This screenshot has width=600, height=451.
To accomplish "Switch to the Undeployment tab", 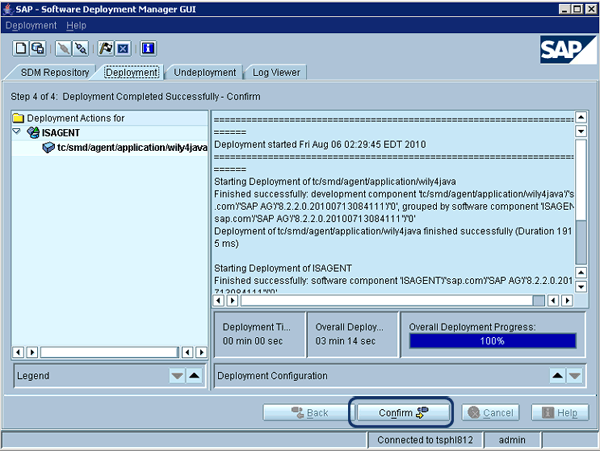I will click(205, 72).
